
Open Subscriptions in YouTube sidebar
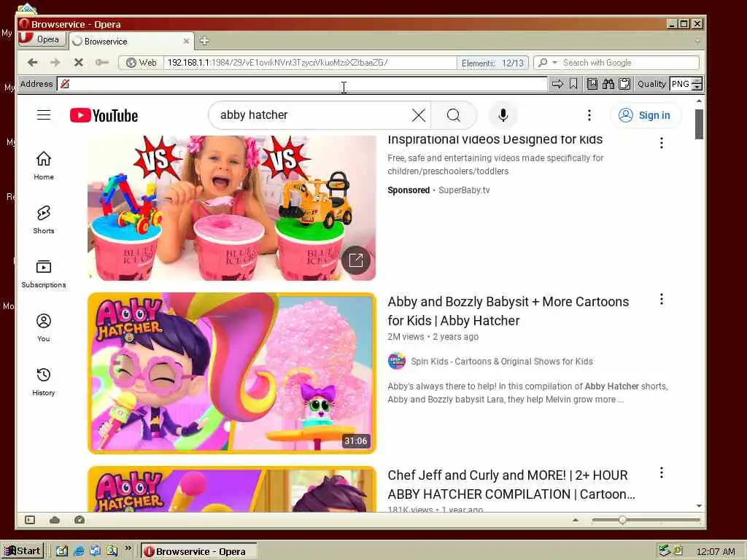pyautogui.click(x=43, y=273)
